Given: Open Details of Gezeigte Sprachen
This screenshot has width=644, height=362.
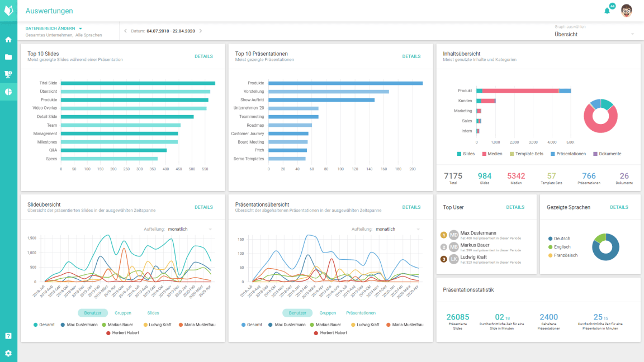Looking at the screenshot, I should (x=619, y=207).
